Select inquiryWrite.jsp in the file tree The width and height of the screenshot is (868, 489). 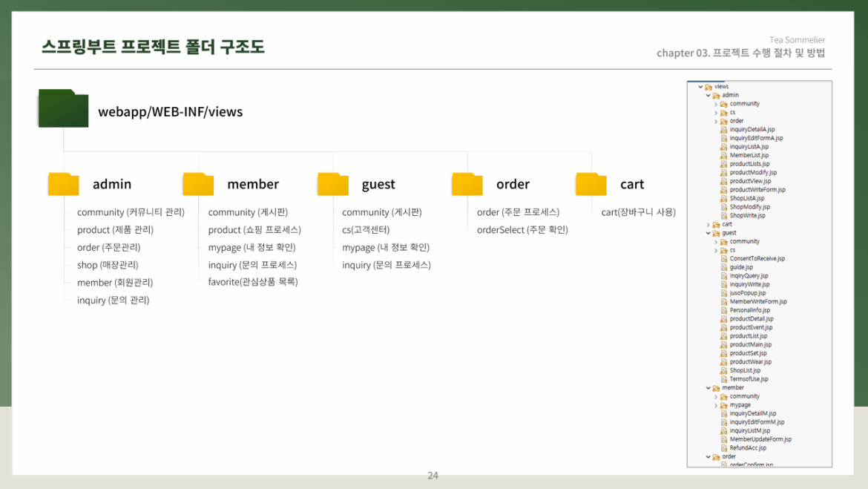pos(749,285)
